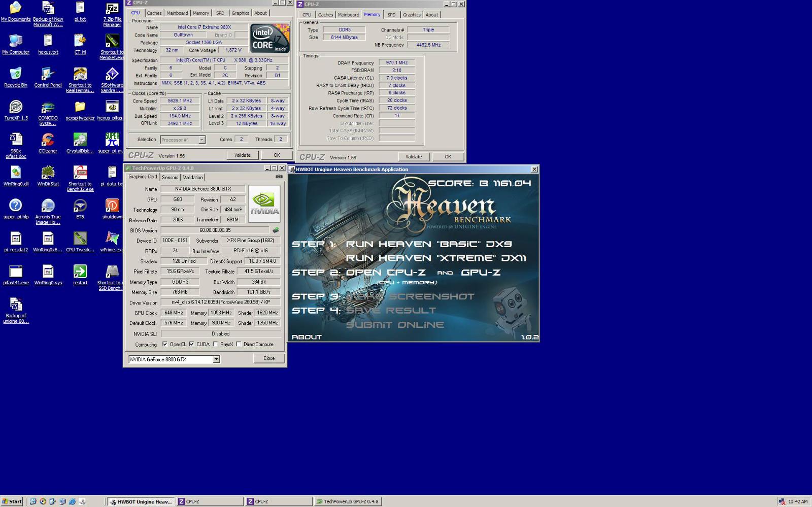
Task: Click the DRAM Frequency 970.1 MHz field
Action: click(x=396, y=63)
